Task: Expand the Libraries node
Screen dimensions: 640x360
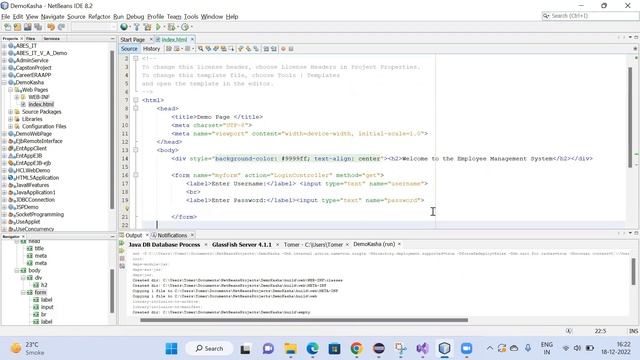Action: tap(11, 119)
